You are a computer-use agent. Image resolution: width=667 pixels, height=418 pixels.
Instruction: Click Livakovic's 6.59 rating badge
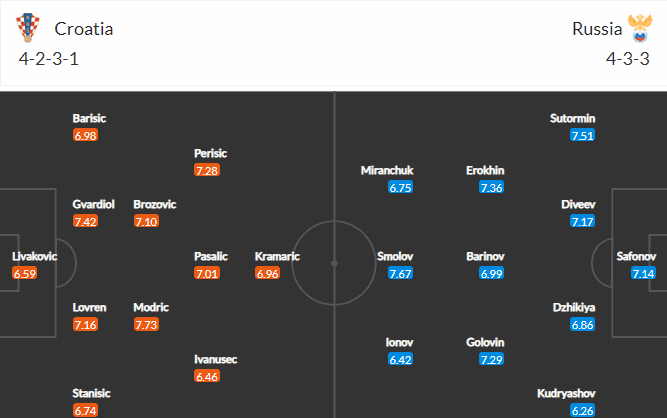[25, 273]
